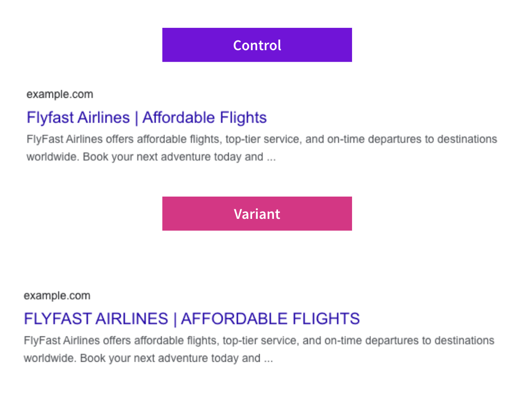Click the pink Variant label button

tap(257, 214)
